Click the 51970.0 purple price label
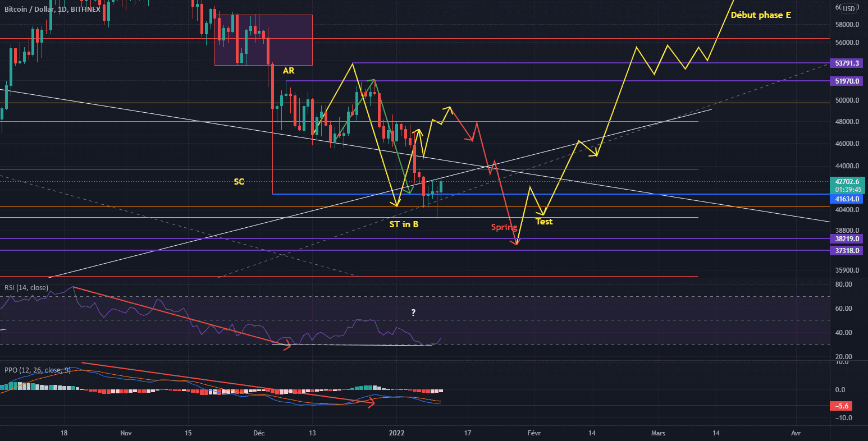The height and width of the screenshot is (441, 868). point(847,81)
